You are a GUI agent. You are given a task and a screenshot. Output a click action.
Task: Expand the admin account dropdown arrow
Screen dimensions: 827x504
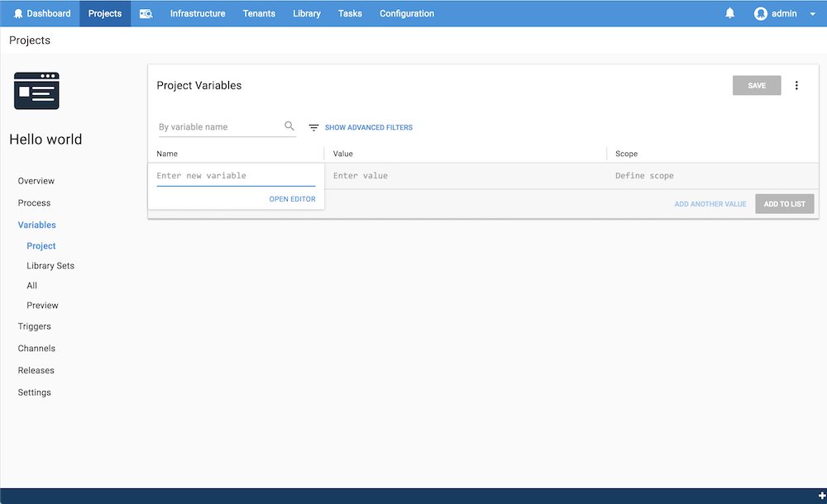(x=812, y=14)
